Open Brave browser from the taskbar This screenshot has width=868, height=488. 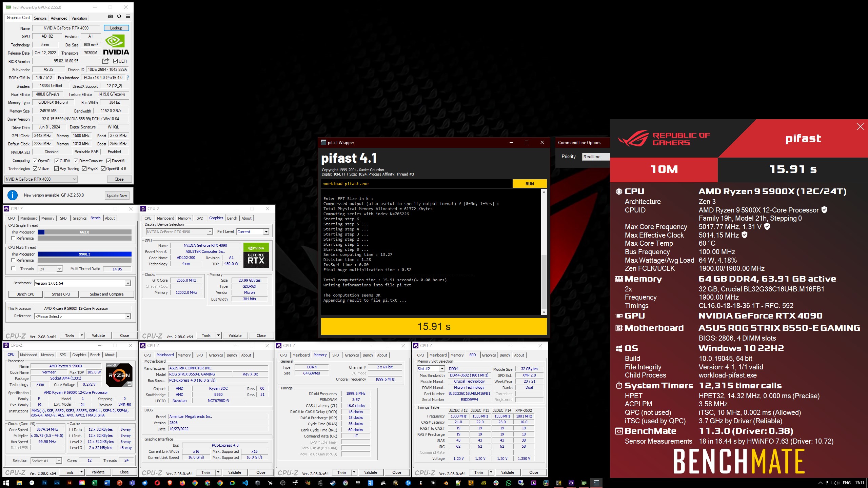coord(170,483)
